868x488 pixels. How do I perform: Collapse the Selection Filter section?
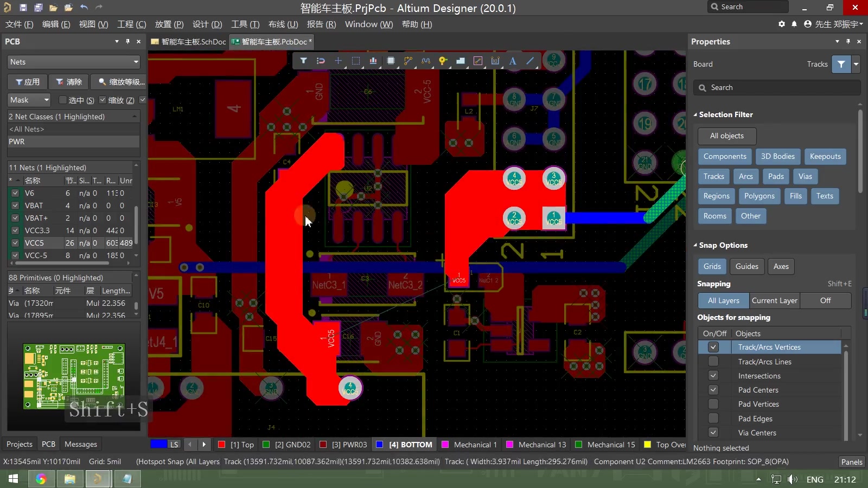click(695, 114)
